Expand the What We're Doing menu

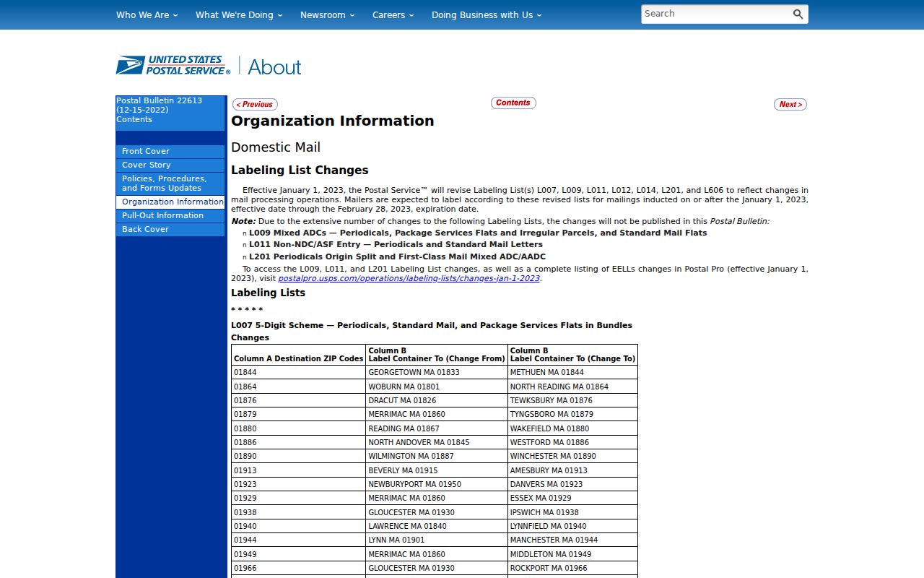pos(239,14)
